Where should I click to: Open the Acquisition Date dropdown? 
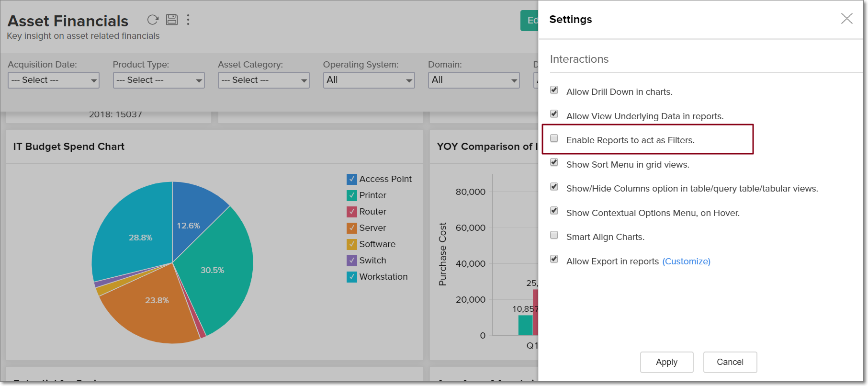pos(54,80)
